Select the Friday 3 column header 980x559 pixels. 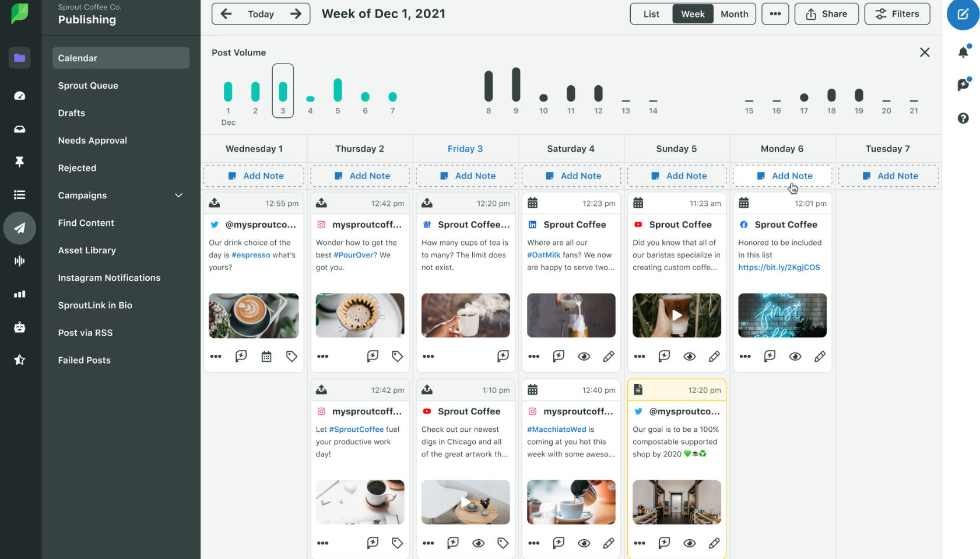tap(465, 149)
